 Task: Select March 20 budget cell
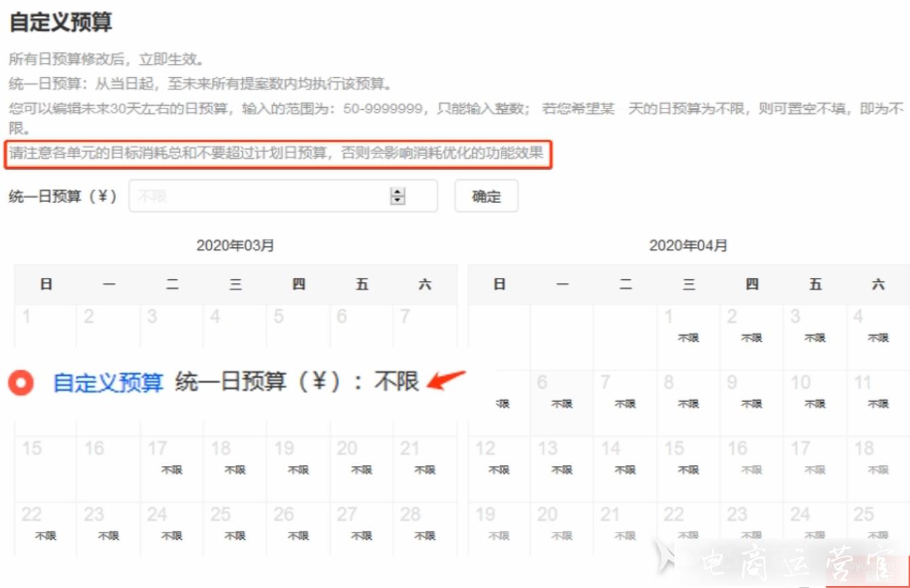point(361,469)
